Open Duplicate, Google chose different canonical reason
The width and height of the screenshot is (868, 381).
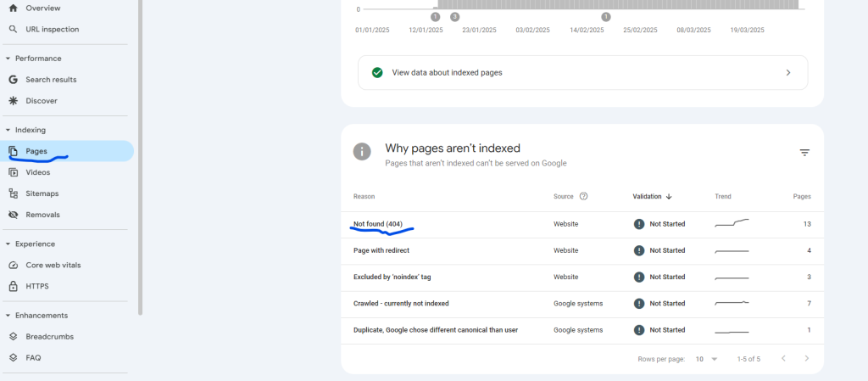tap(436, 330)
